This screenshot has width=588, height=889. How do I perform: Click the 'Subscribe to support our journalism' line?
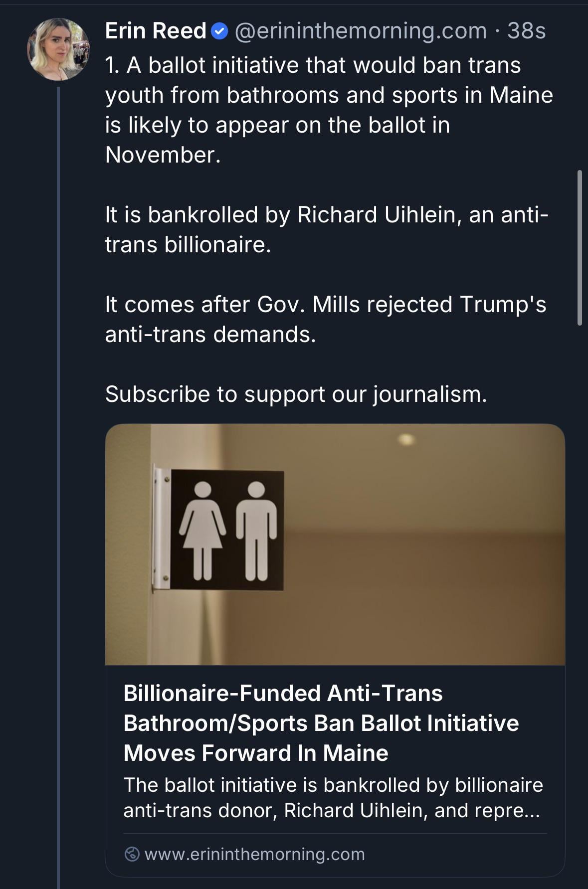click(x=296, y=394)
